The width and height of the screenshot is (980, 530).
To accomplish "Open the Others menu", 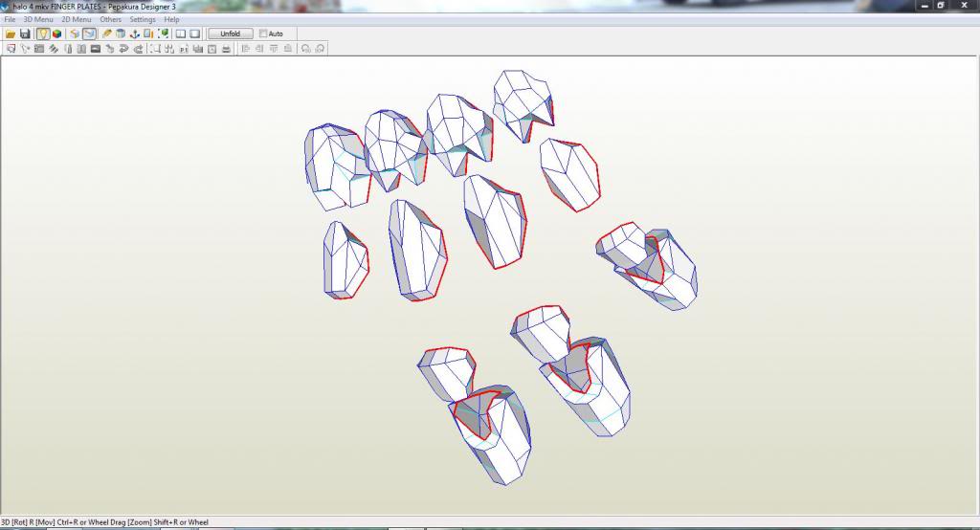I will pos(111,19).
